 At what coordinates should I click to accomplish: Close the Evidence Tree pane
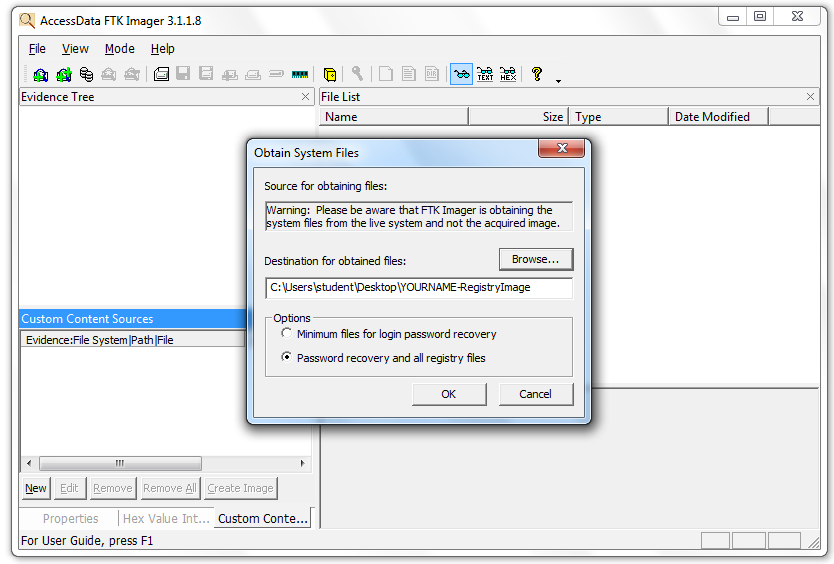click(x=305, y=96)
